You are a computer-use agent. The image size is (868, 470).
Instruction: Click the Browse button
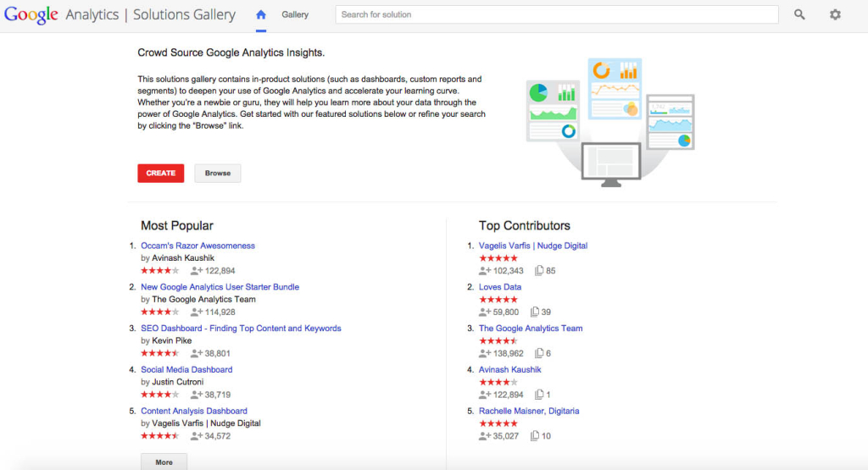[x=218, y=173]
